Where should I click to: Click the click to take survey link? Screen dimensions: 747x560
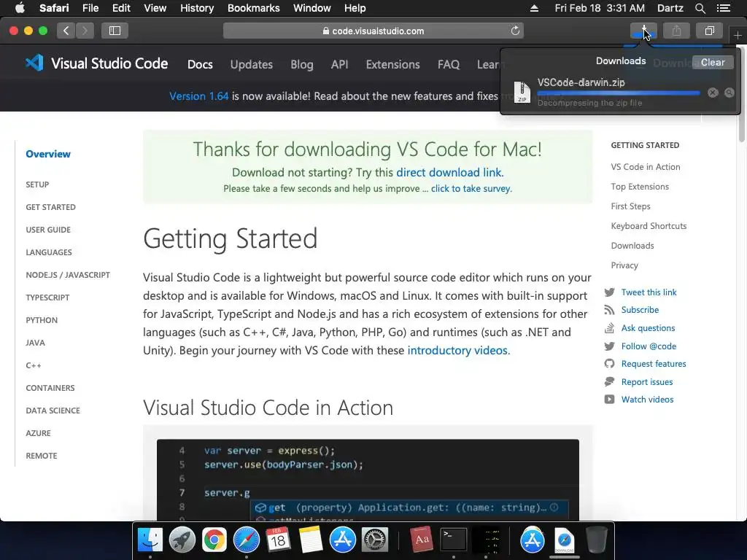(x=471, y=189)
